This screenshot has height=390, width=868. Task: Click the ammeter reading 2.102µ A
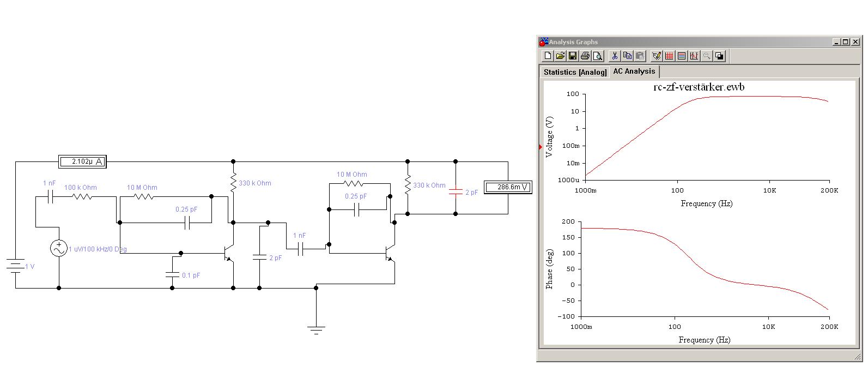click(82, 161)
